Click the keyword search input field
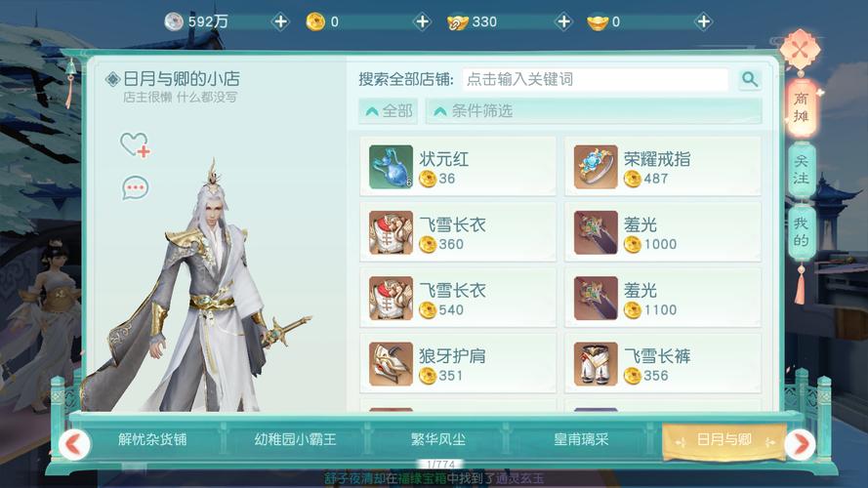Image resolution: width=868 pixels, height=488 pixels. (x=595, y=80)
